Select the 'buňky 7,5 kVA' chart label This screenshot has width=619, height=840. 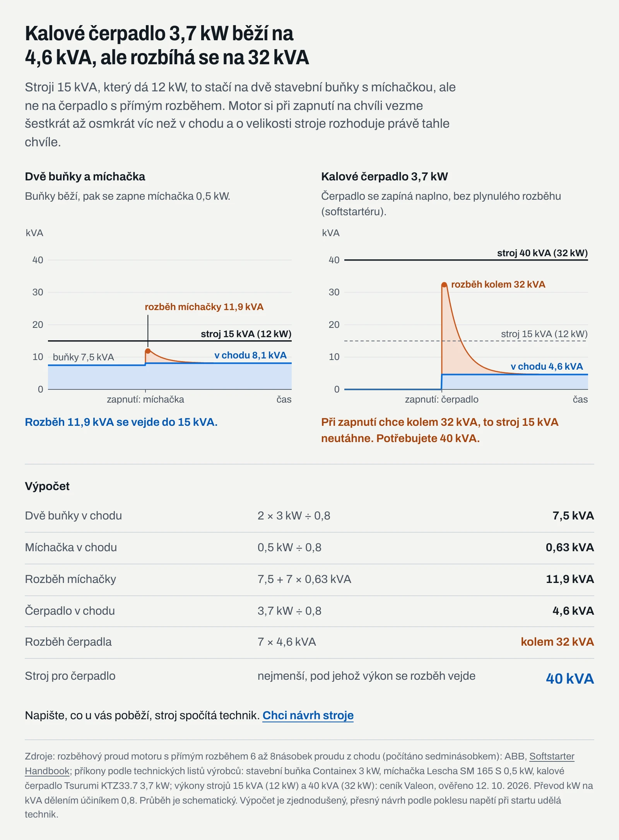click(84, 357)
